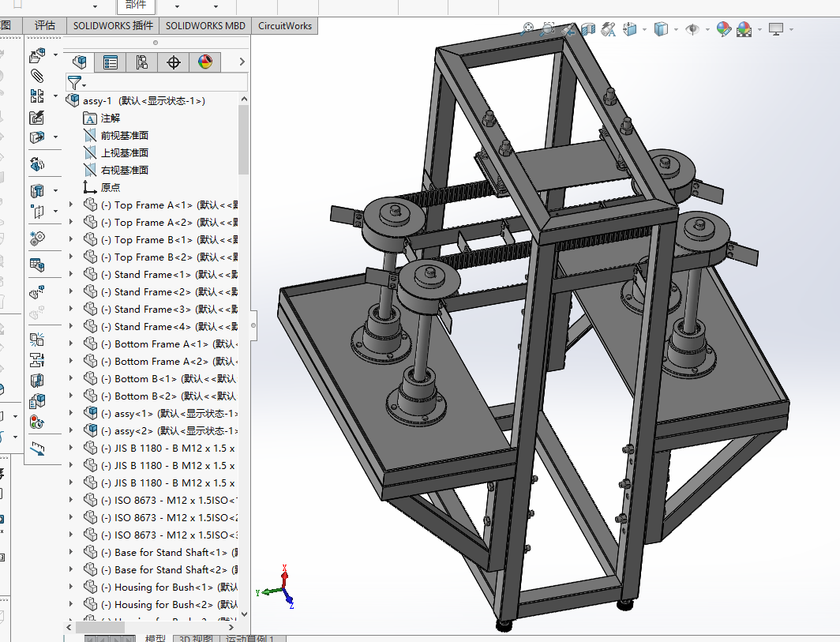Viewport: 840px width, 642px height.
Task: Switch to the DimXpertManager tab
Action: pyautogui.click(x=174, y=62)
